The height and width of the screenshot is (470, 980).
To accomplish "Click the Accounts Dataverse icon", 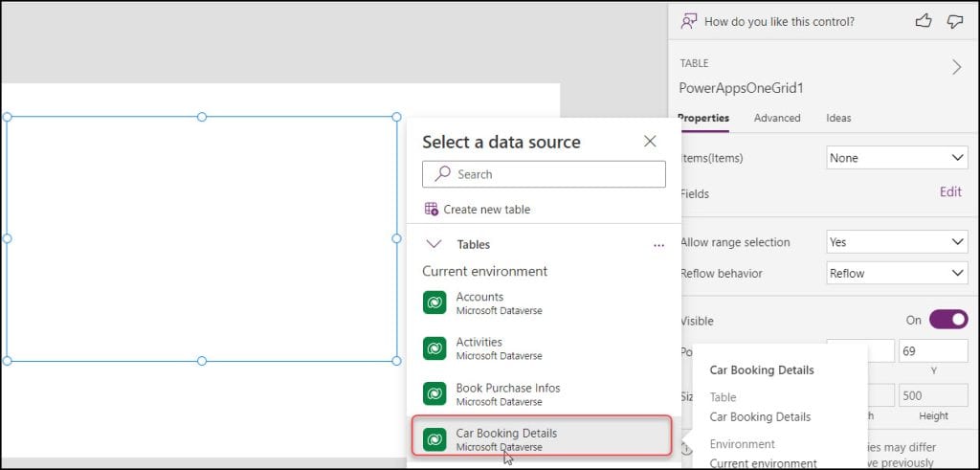I will point(434,302).
